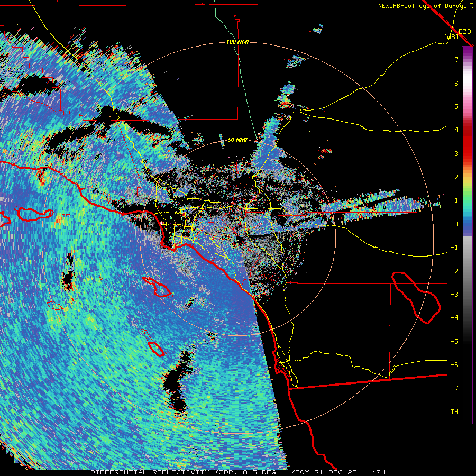Click the [dB] units label

click(x=452, y=36)
